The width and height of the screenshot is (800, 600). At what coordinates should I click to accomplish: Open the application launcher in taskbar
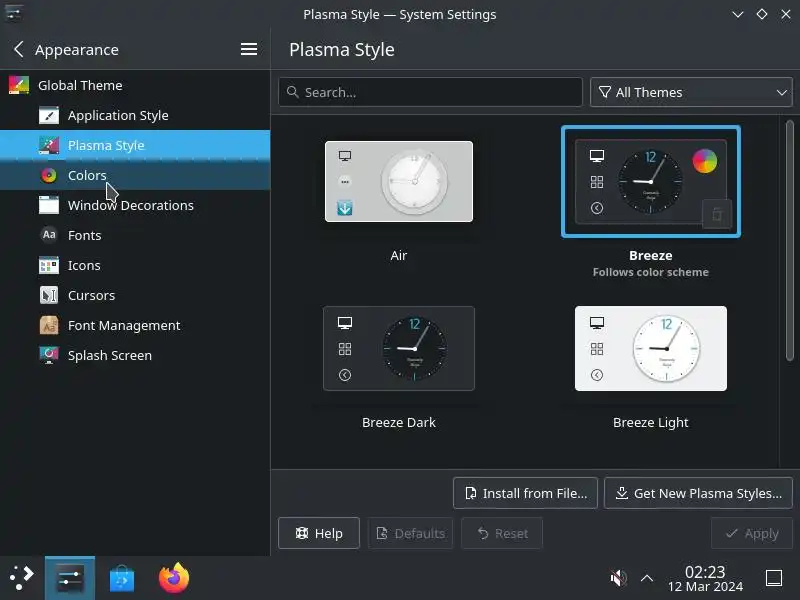[21, 578]
